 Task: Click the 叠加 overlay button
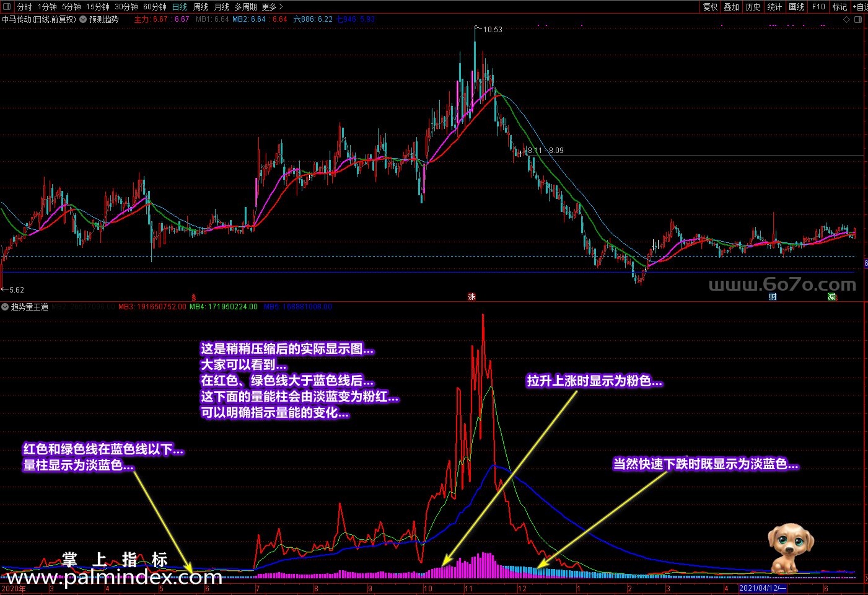click(732, 7)
